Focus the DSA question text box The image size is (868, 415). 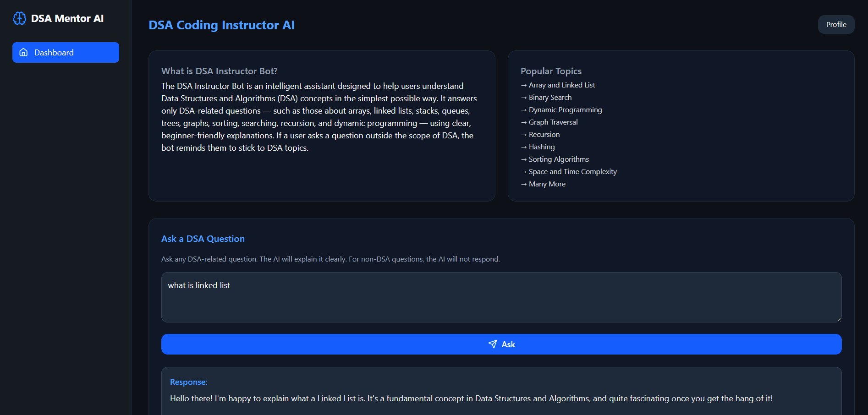point(501,297)
